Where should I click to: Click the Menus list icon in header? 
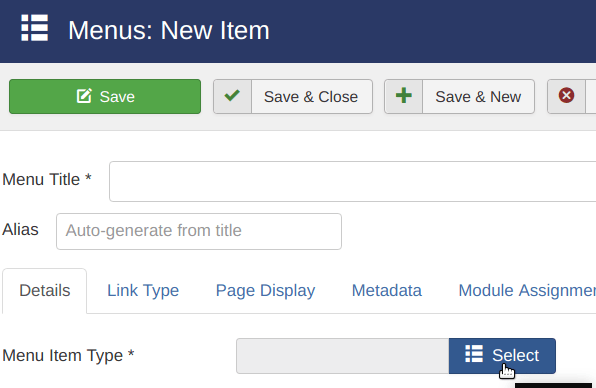(35, 28)
